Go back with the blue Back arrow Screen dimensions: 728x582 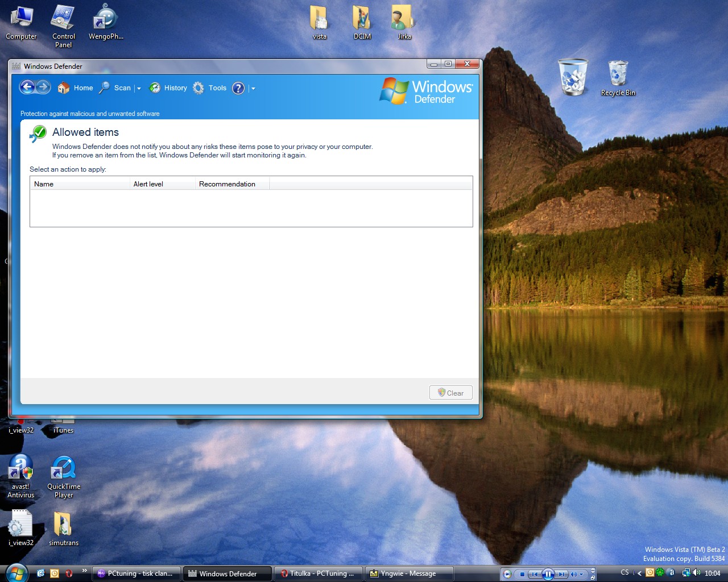(27, 87)
